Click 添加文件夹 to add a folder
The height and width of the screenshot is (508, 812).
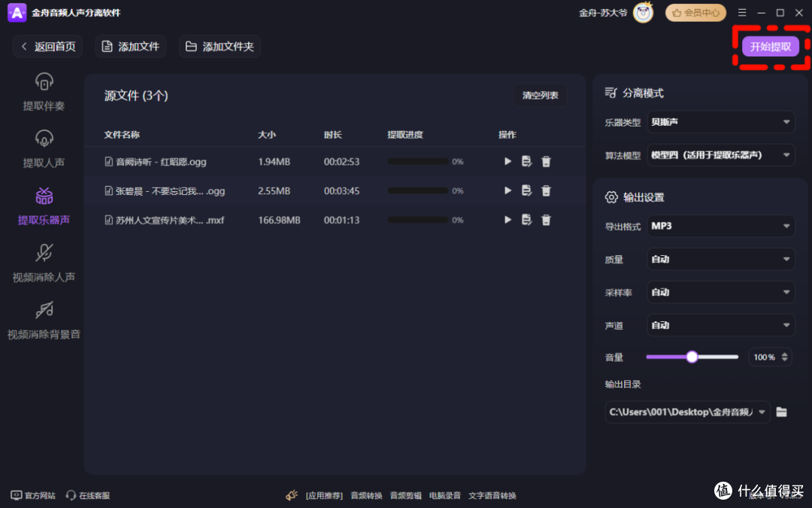point(220,46)
